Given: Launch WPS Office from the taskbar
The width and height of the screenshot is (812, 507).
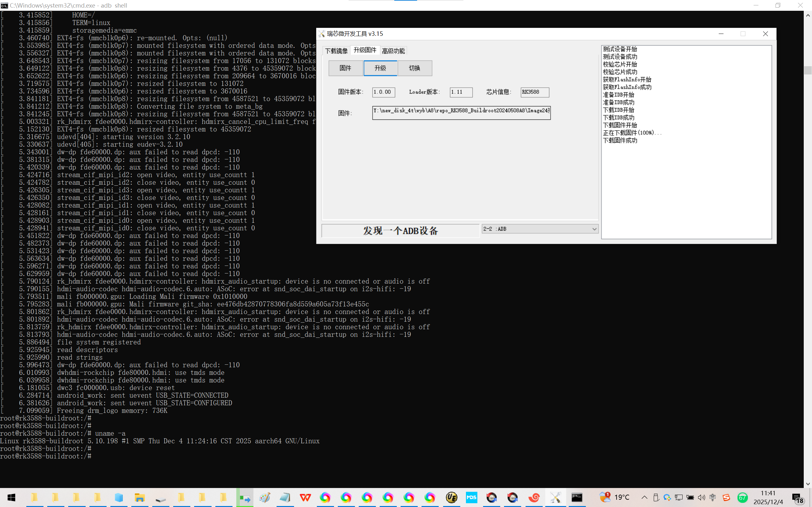Looking at the screenshot, I should click(x=305, y=497).
